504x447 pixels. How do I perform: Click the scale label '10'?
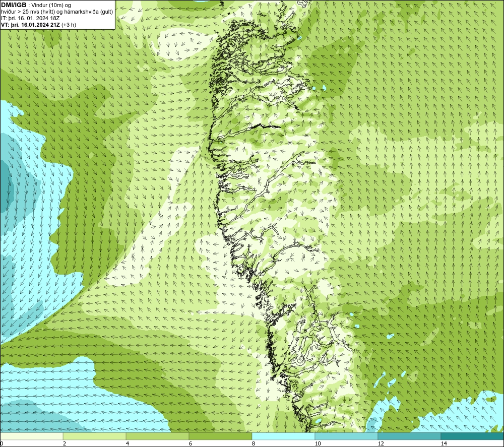click(x=318, y=443)
